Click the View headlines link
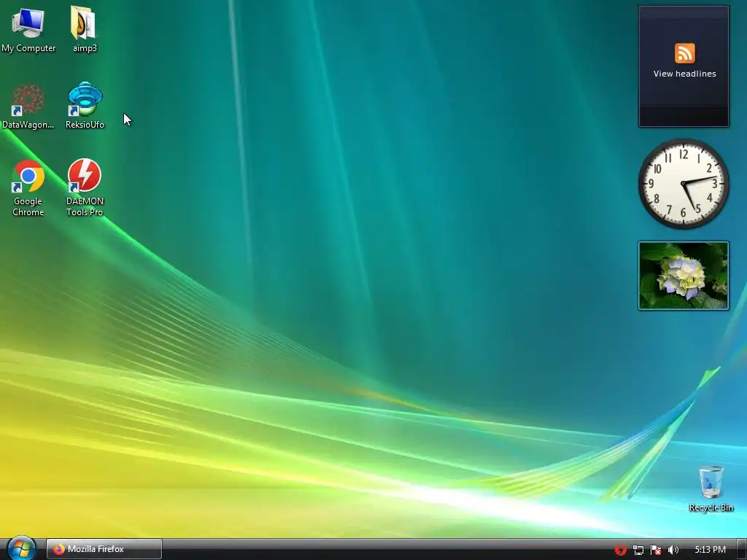The width and height of the screenshot is (747, 560). point(684,74)
